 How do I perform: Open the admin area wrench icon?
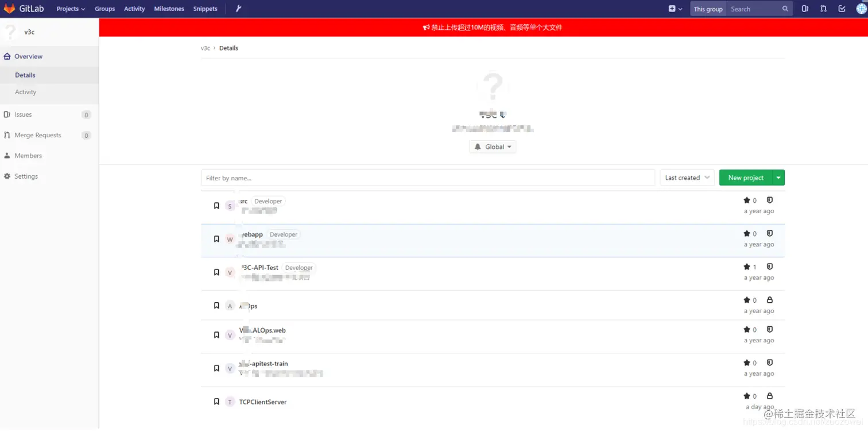pos(239,9)
